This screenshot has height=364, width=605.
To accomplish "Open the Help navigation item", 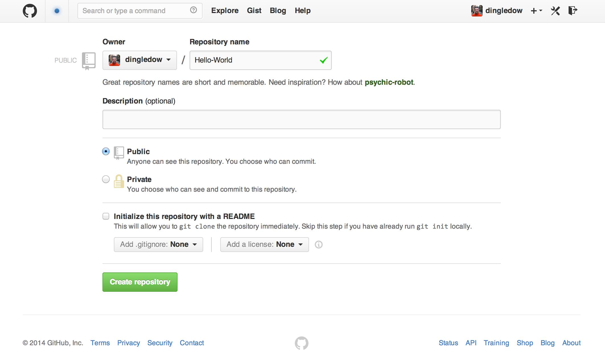I will (303, 11).
